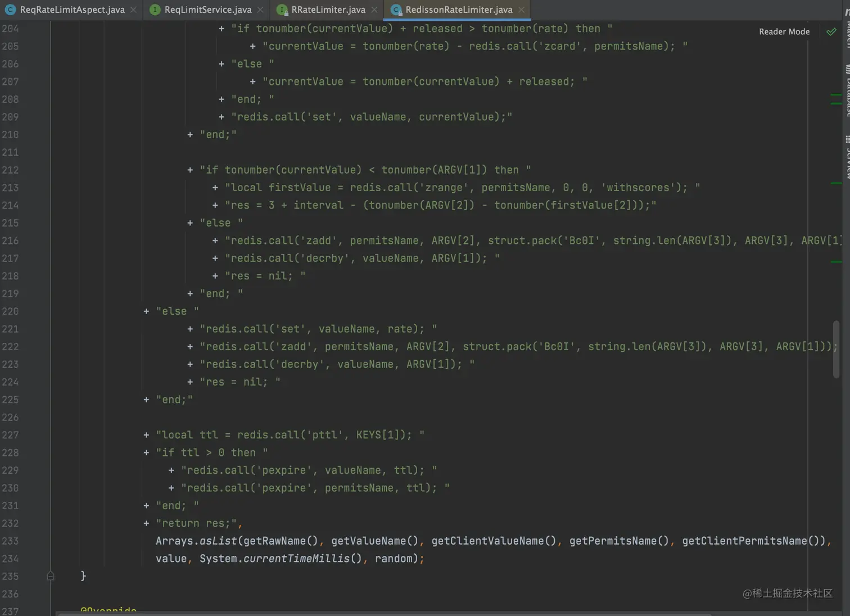Close the ReqLimitService.java tab
Image resolution: width=850 pixels, height=616 pixels.
260,10
